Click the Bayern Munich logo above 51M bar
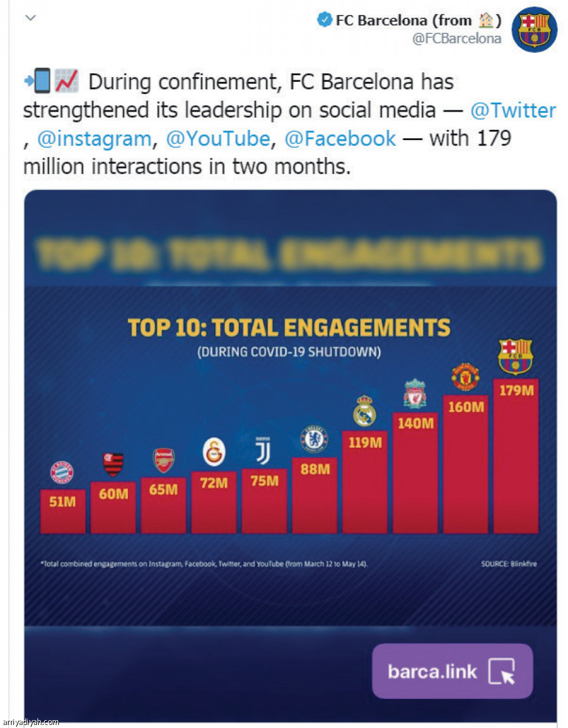 62,473
